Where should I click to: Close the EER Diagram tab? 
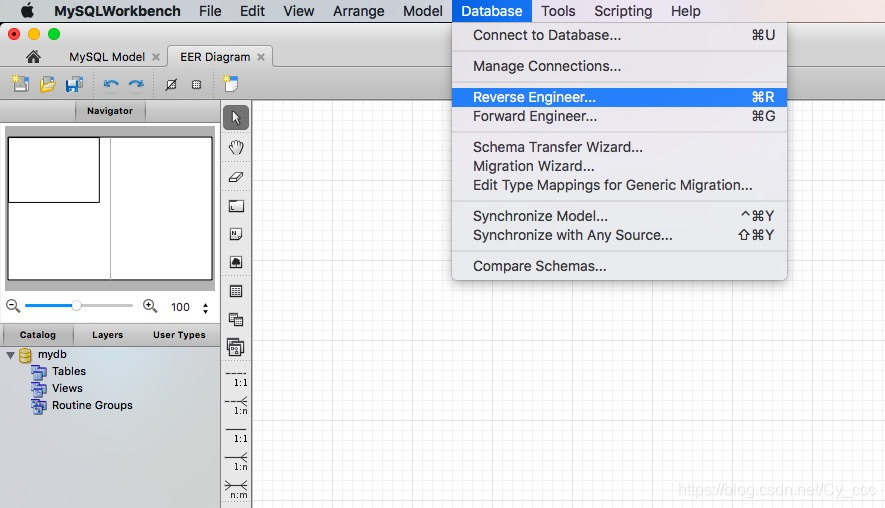pos(261,57)
